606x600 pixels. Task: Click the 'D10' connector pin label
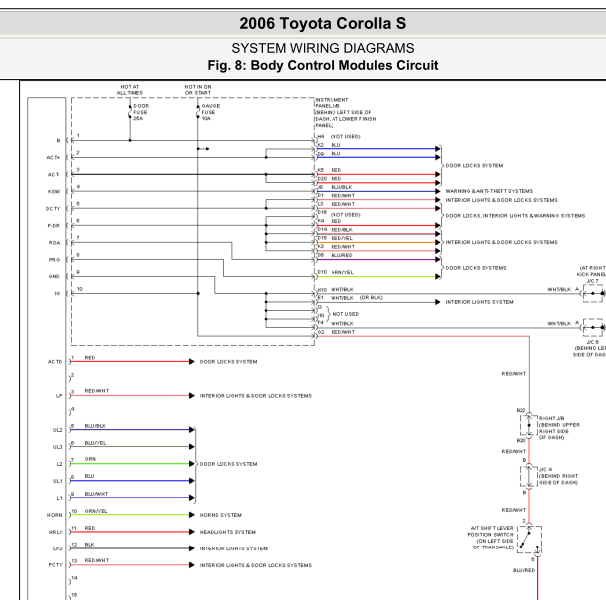point(322,272)
